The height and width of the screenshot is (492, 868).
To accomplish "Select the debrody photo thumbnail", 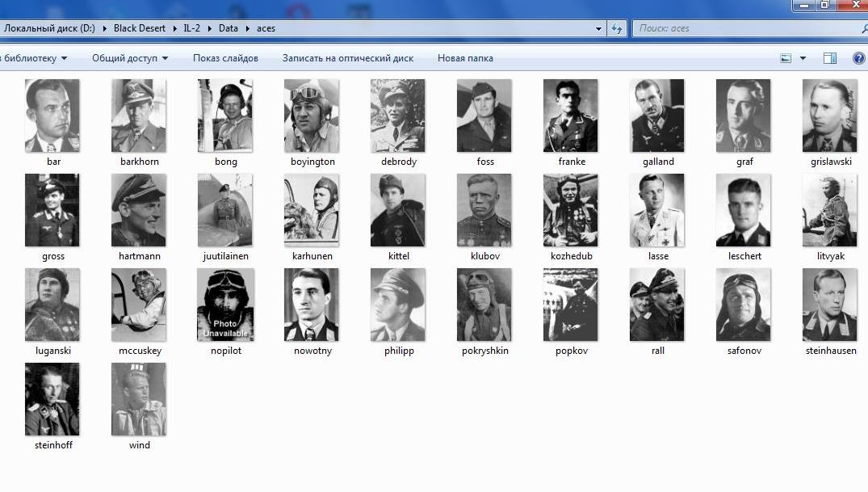I will (398, 116).
